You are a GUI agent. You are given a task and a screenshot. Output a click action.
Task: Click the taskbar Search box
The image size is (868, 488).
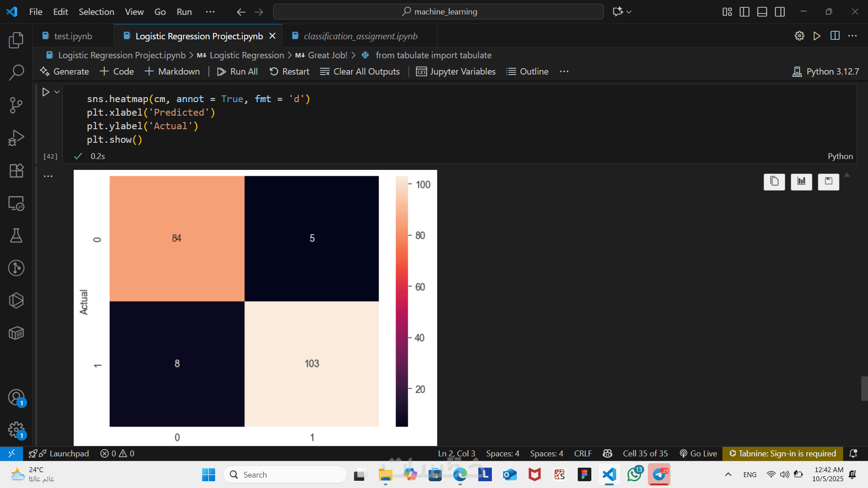[x=285, y=474]
